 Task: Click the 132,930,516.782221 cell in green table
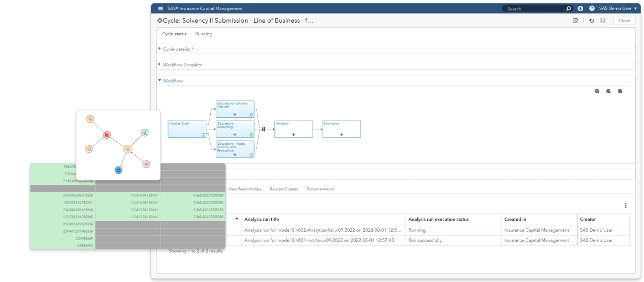63,203
